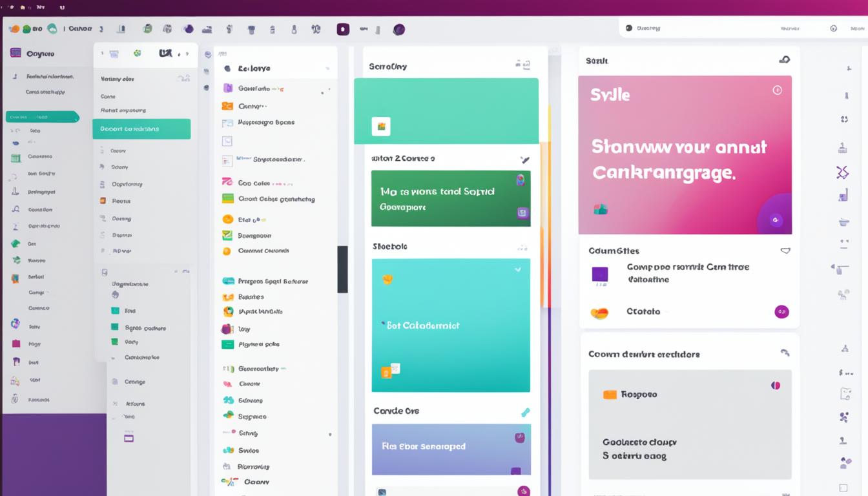868x496 pixels.
Task: Select 'Pregeos Sgagt Bofcree' item
Action: point(265,282)
